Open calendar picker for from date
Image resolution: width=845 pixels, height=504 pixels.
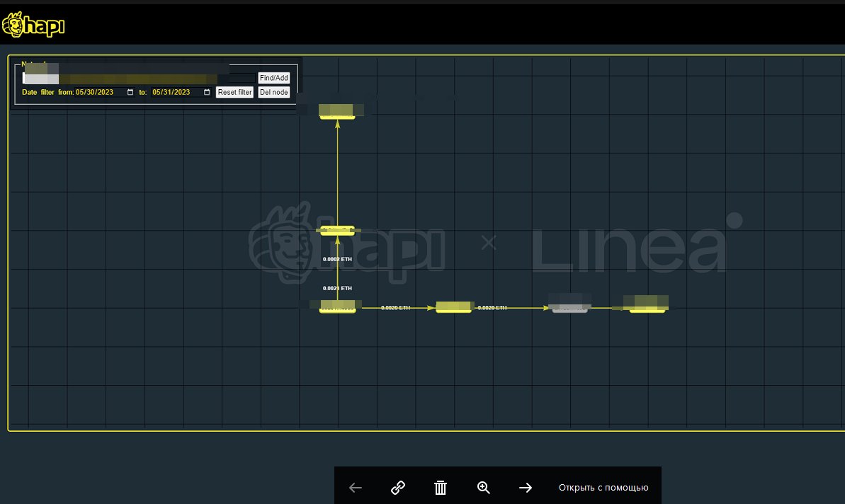(130, 92)
